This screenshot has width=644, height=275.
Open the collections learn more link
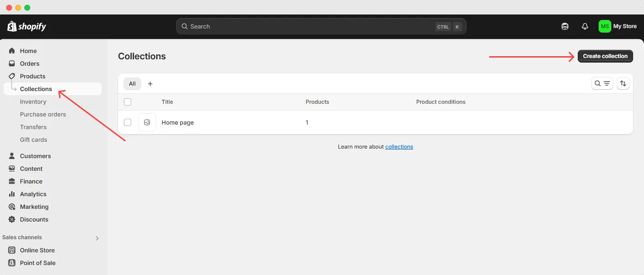coord(399,146)
